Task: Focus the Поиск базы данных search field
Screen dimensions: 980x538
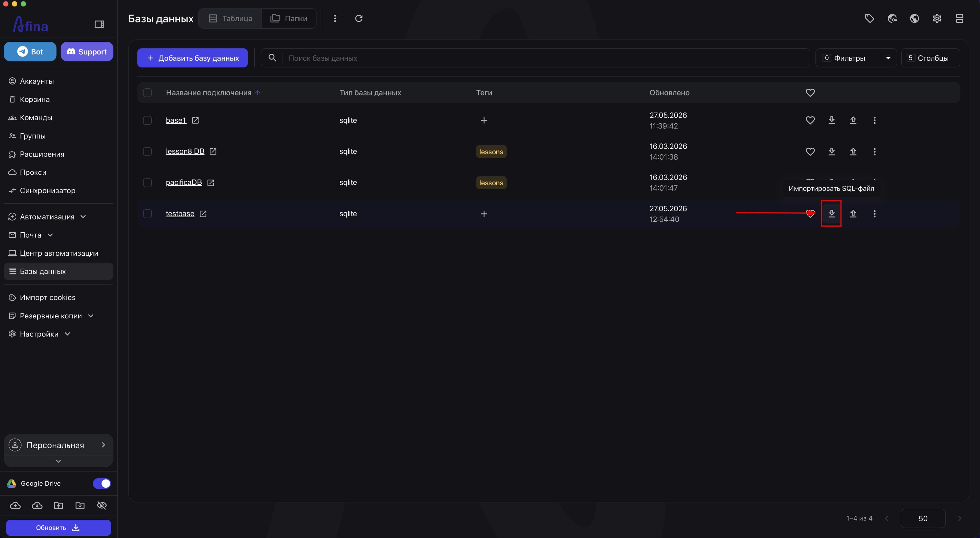Action: (x=535, y=58)
